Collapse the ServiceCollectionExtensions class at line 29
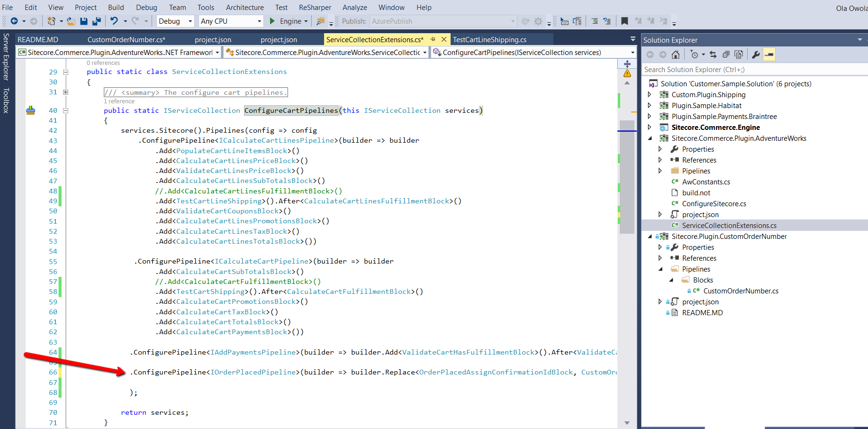Image resolution: width=868 pixels, height=429 pixels. 65,72
